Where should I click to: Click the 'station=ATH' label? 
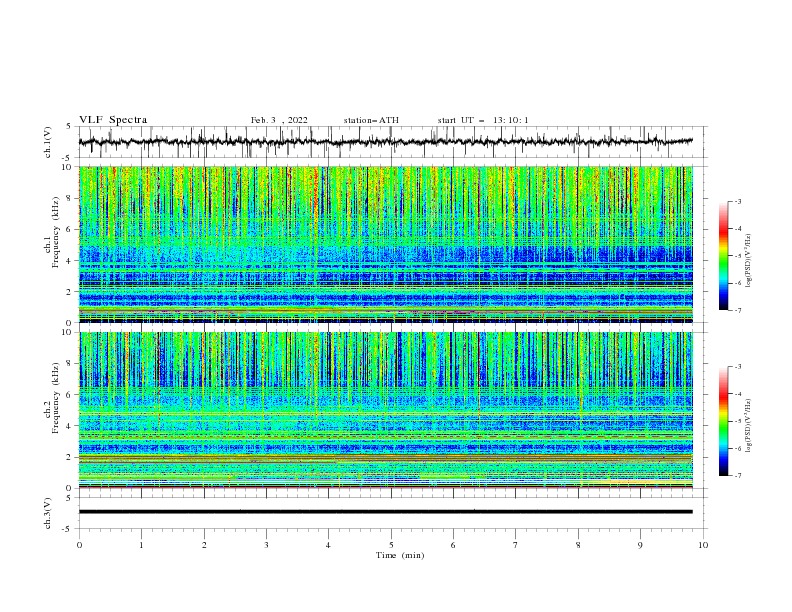pyautogui.click(x=371, y=120)
